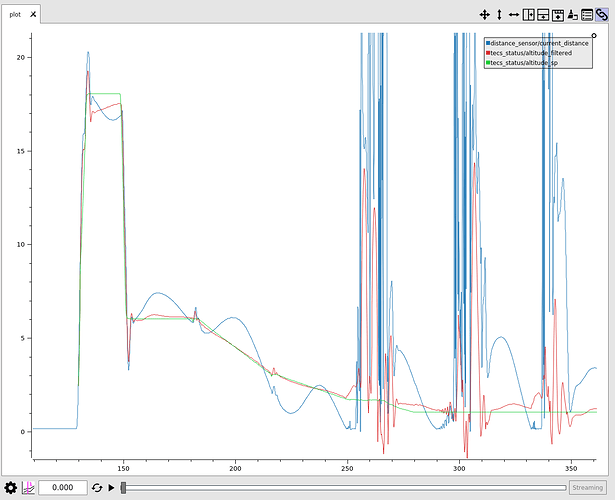Close the 'plot' tab
The height and width of the screenshot is (500, 615).
pyautogui.click(x=33, y=14)
